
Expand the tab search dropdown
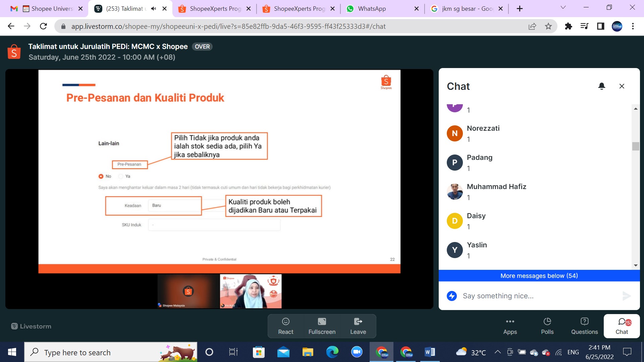pyautogui.click(x=563, y=7)
